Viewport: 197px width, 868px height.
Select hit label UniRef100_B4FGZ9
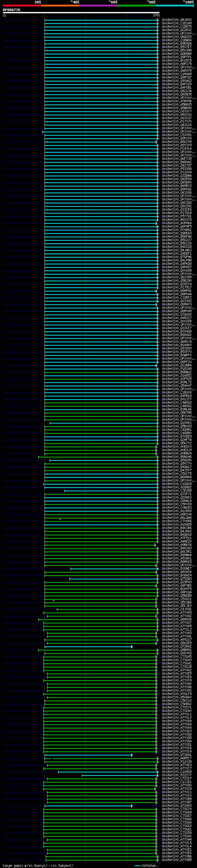coord(177,84)
